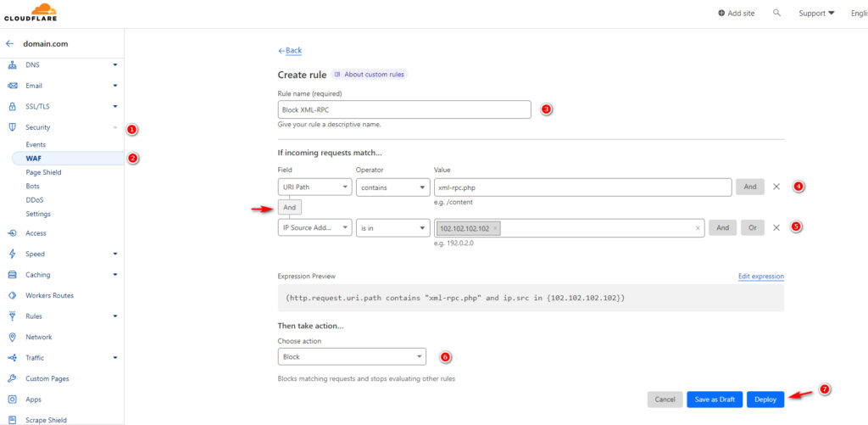Click the Access sidebar icon
Screen dimensions: 868x425
click(12, 233)
